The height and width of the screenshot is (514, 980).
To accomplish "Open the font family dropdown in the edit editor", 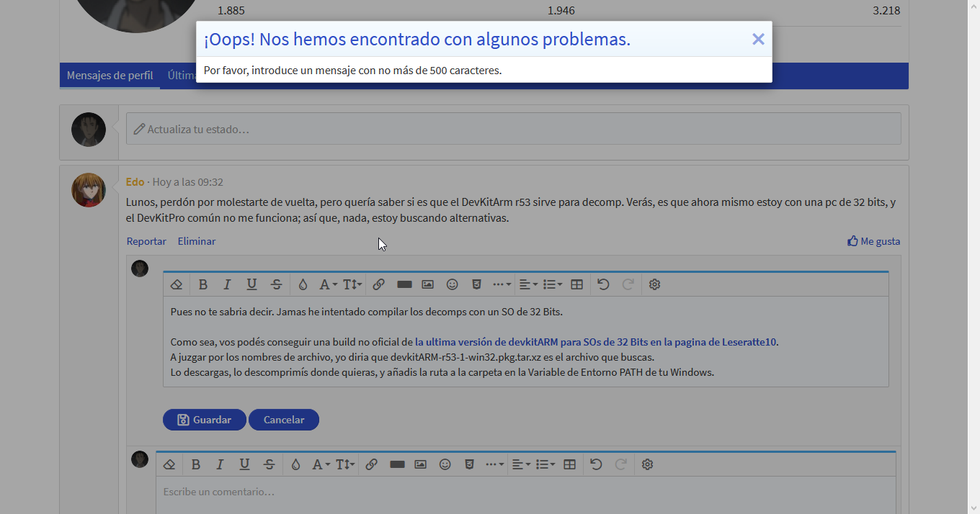I will [x=328, y=284].
